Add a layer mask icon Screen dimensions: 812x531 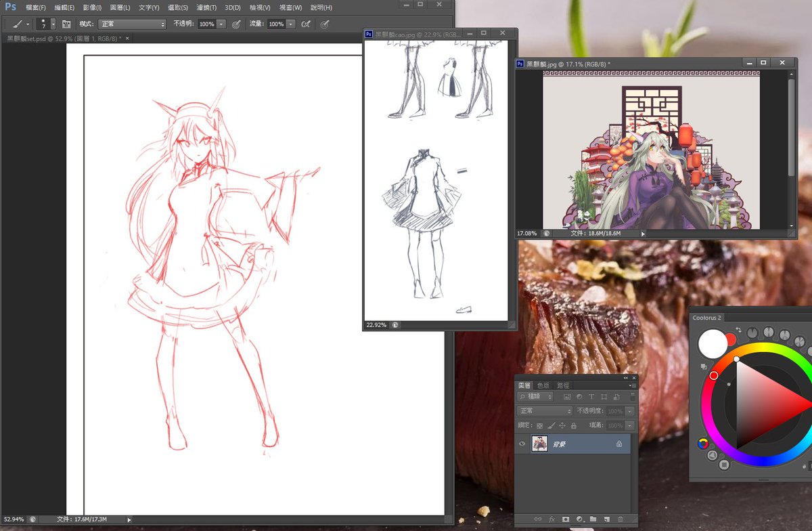pos(566,519)
